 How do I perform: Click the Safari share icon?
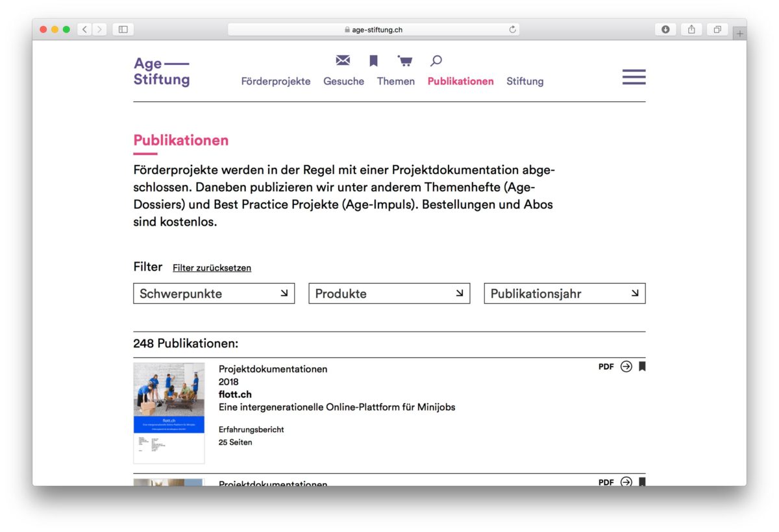click(691, 29)
